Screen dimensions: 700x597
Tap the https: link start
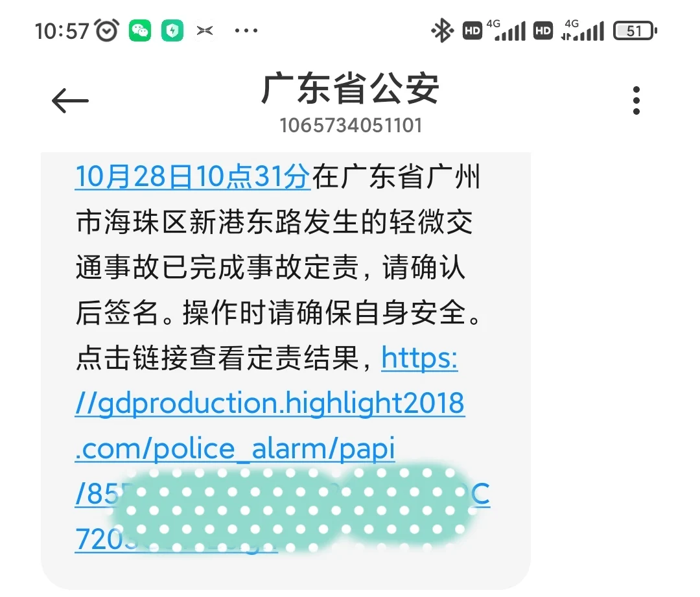pyautogui.click(x=419, y=358)
